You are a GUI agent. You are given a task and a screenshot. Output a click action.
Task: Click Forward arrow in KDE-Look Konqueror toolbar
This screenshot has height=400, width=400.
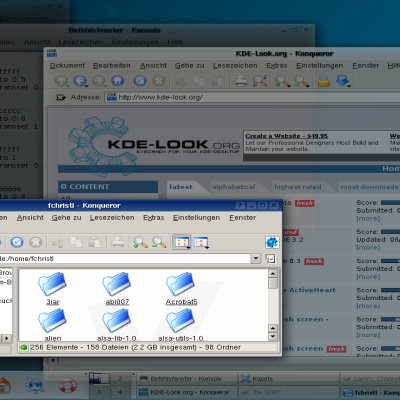coord(99,81)
